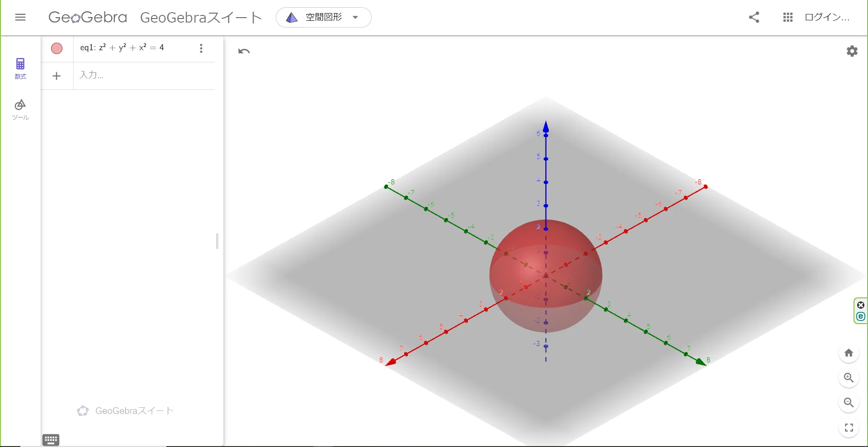Open the eq1 three-dot options menu

(x=201, y=48)
